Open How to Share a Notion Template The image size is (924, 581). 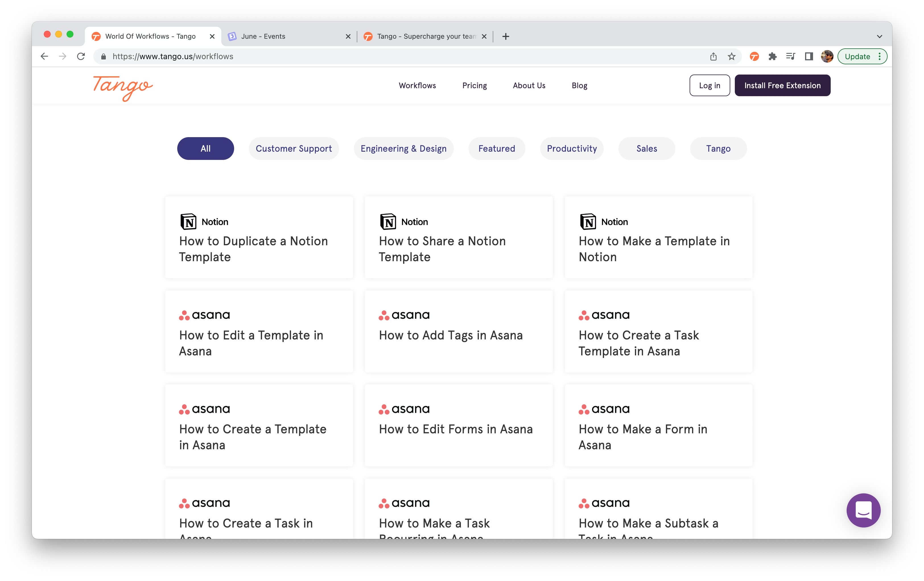(459, 237)
